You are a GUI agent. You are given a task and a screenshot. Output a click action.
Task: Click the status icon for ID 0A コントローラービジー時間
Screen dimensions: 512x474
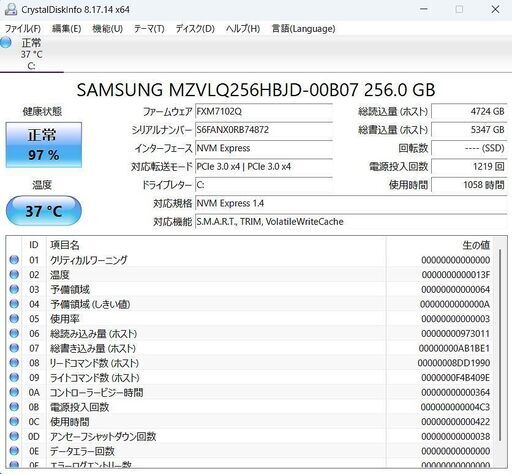tap(14, 392)
